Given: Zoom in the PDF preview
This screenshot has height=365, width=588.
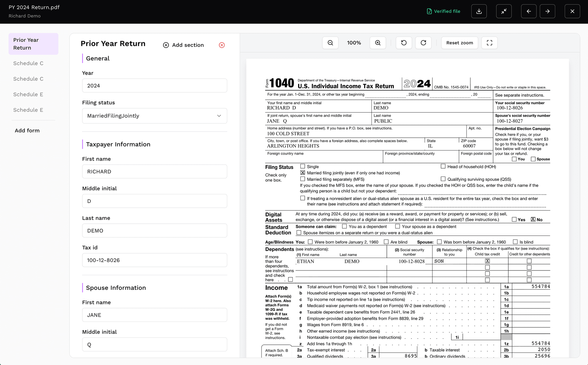Looking at the screenshot, I should pos(378,43).
